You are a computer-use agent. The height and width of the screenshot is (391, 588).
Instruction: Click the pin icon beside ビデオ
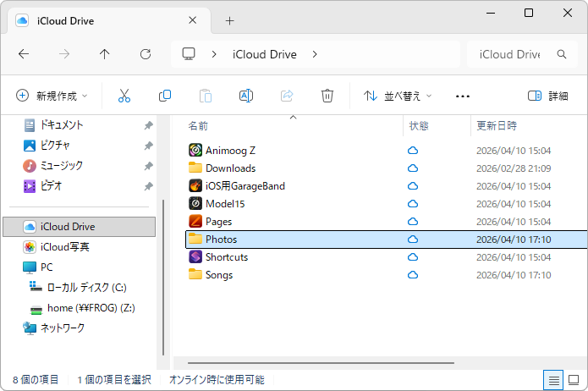click(149, 186)
